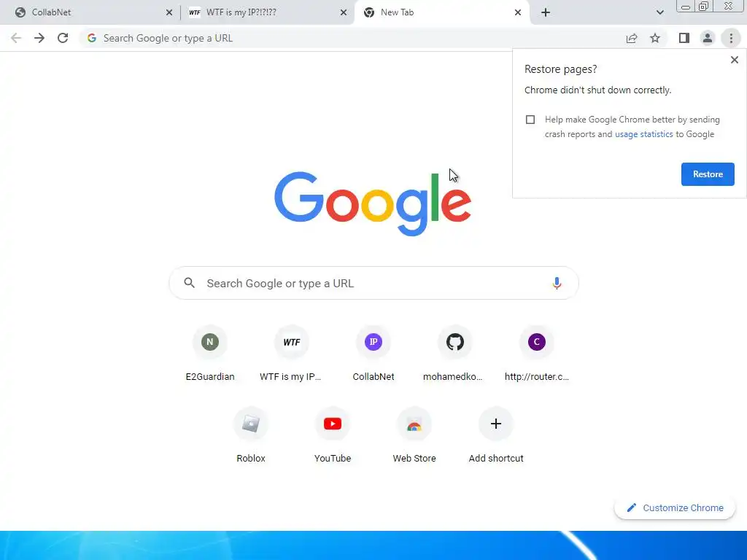Image resolution: width=747 pixels, height=560 pixels.
Task: Click the forward navigation arrow
Action: tap(39, 38)
